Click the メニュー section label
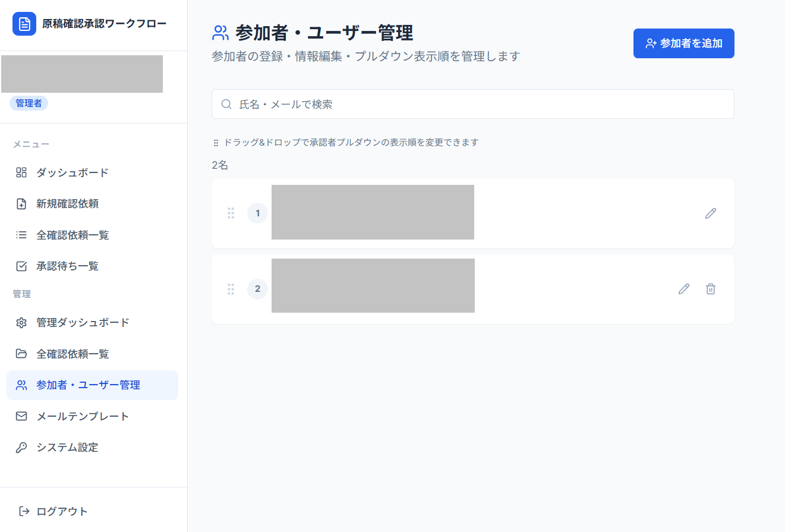The width and height of the screenshot is (785, 532). pos(31,144)
